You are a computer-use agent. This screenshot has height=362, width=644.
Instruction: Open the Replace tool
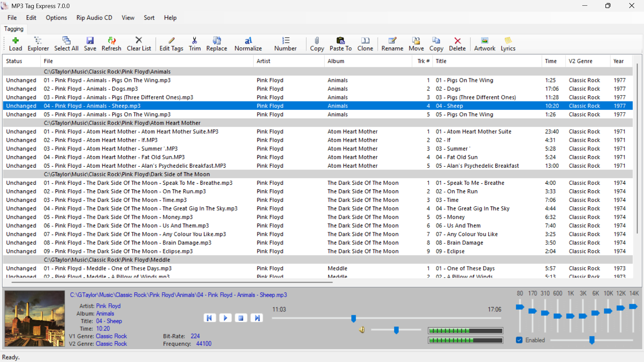click(x=217, y=44)
